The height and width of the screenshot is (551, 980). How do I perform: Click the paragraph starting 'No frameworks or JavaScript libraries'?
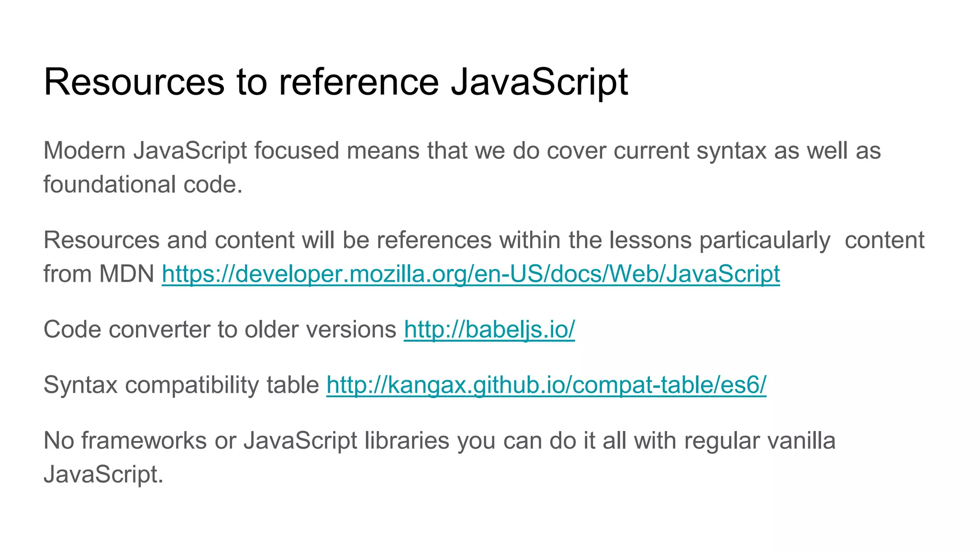point(439,457)
